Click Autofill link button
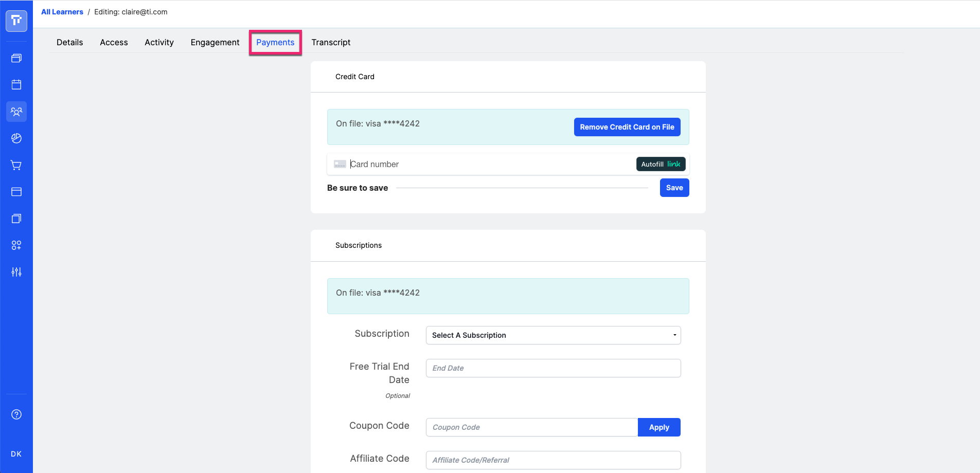Screen dimensions: 980x473 pyautogui.click(x=661, y=164)
